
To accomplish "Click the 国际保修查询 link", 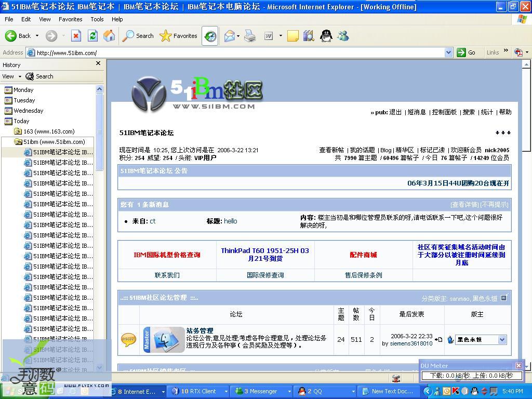I will click(265, 275).
